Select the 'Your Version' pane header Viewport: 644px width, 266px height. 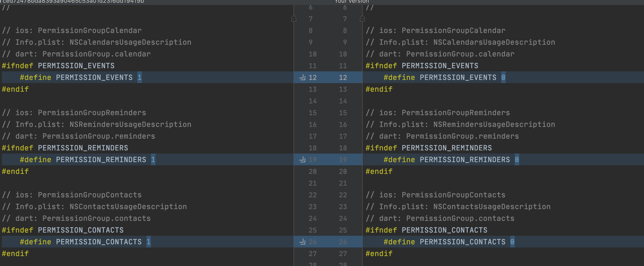(x=351, y=2)
